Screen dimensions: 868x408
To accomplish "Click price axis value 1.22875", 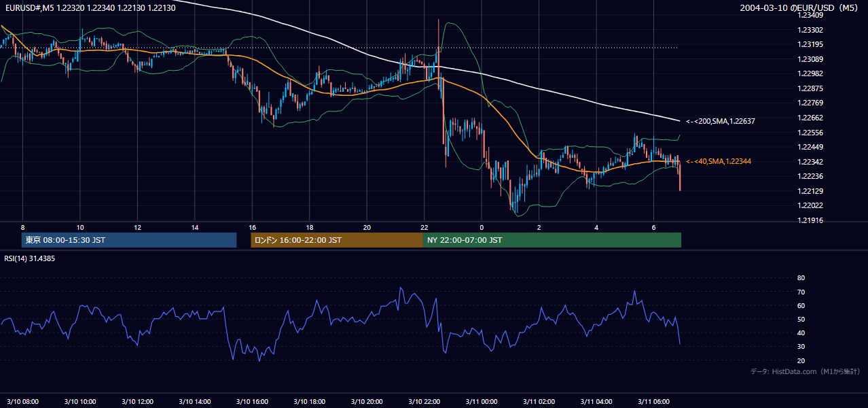I will [809, 88].
